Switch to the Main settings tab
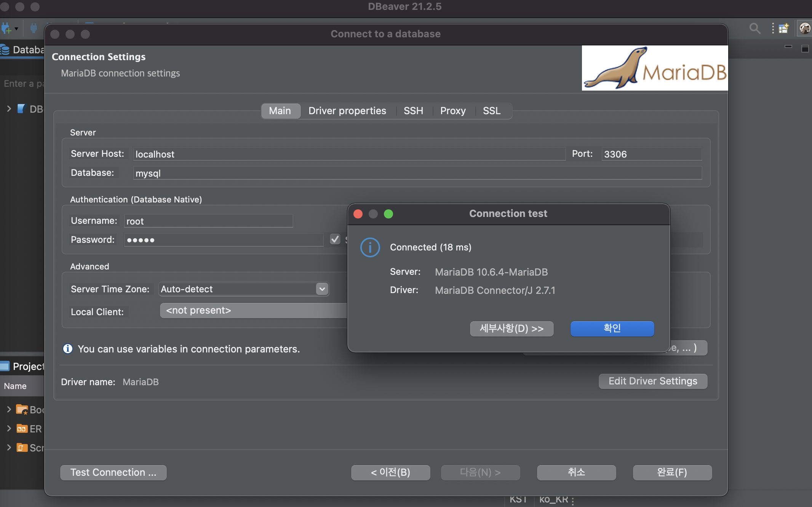The height and width of the screenshot is (507, 812). tap(280, 111)
